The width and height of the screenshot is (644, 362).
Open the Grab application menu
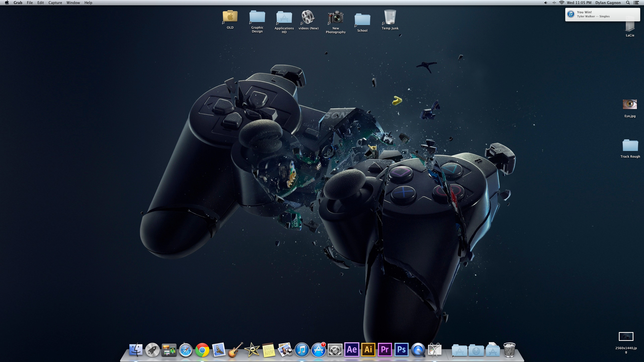coord(18,3)
